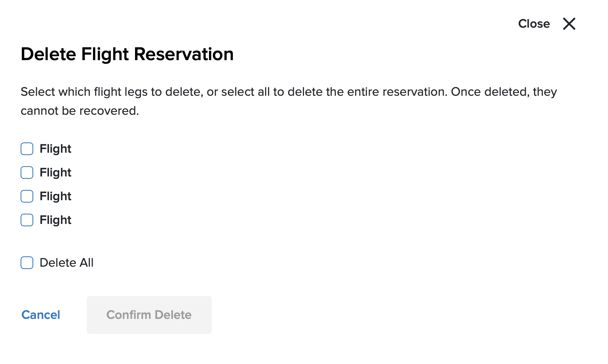Viewport: 608px width, 364px height.
Task: Click the fourth Flight label text
Action: click(x=55, y=220)
